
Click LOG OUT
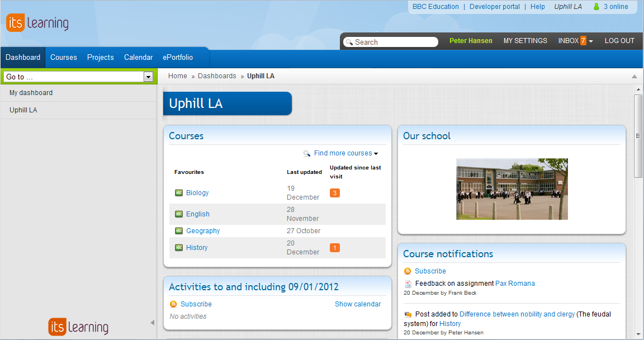tap(619, 41)
